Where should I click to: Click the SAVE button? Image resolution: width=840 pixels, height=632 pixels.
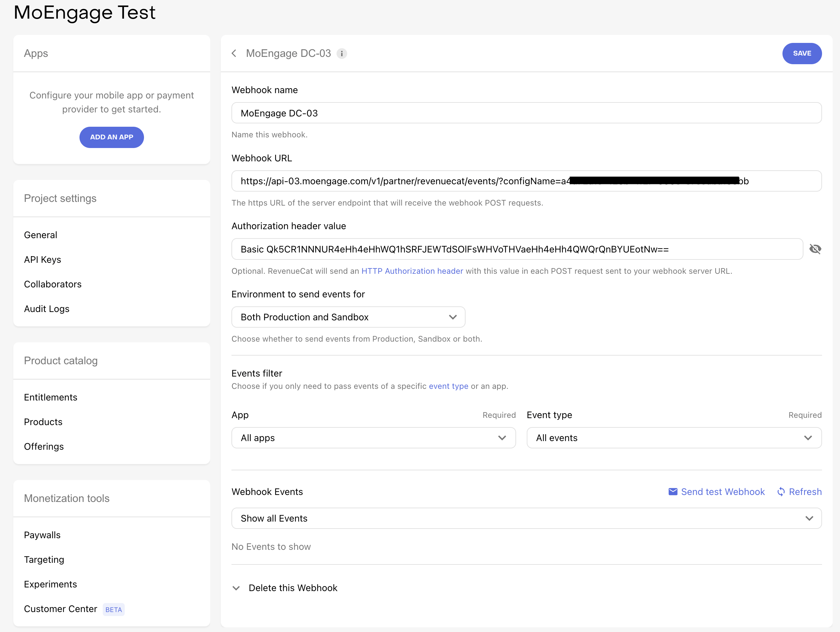(x=802, y=54)
